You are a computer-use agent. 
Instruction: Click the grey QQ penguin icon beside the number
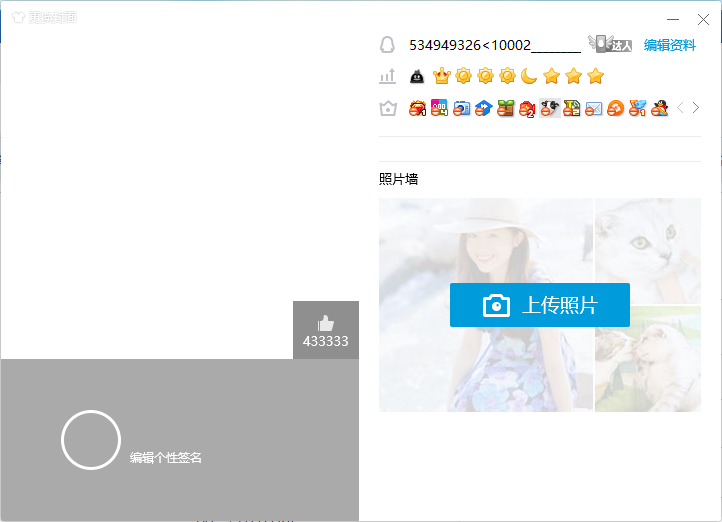click(x=387, y=45)
